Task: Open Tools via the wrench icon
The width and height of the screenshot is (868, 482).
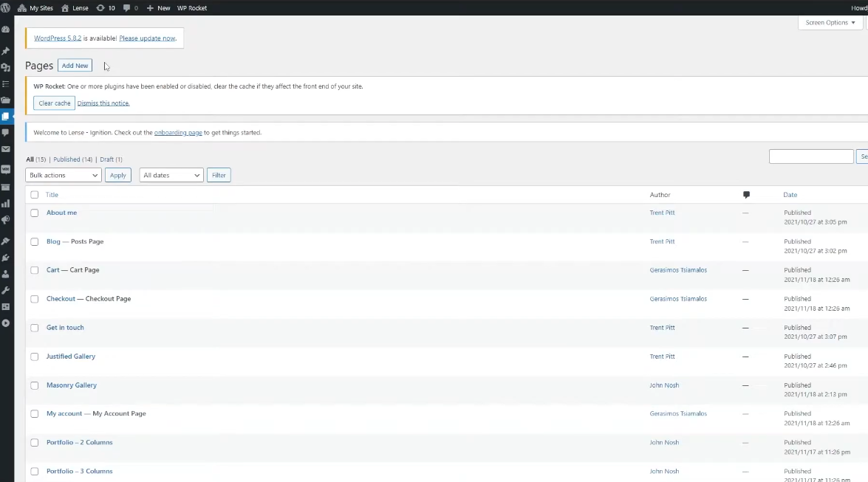Action: [x=6, y=290]
